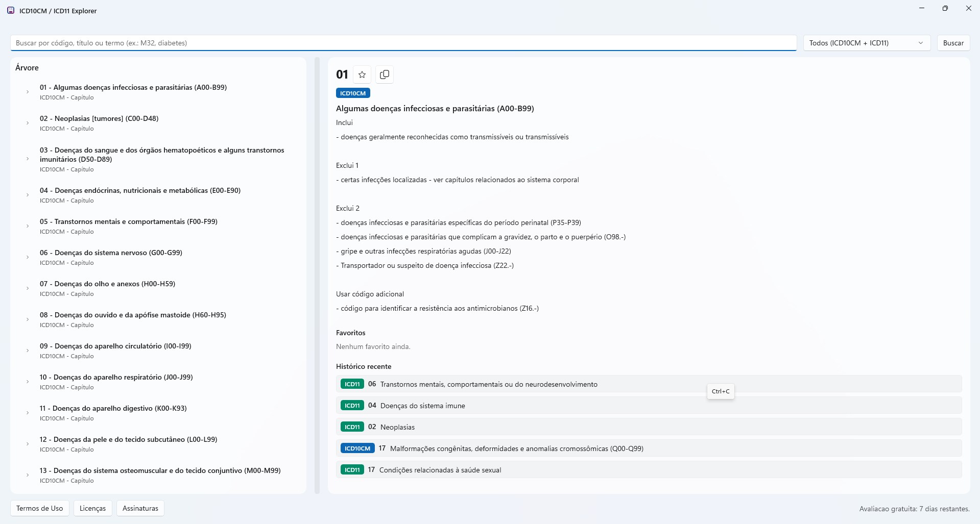Click the line about período perinatal (P35-P39)
Image resolution: width=980 pixels, height=524 pixels.
click(x=459, y=222)
